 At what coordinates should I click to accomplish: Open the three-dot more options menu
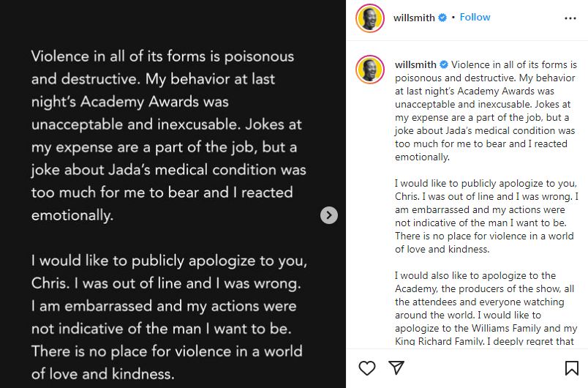coord(570,18)
